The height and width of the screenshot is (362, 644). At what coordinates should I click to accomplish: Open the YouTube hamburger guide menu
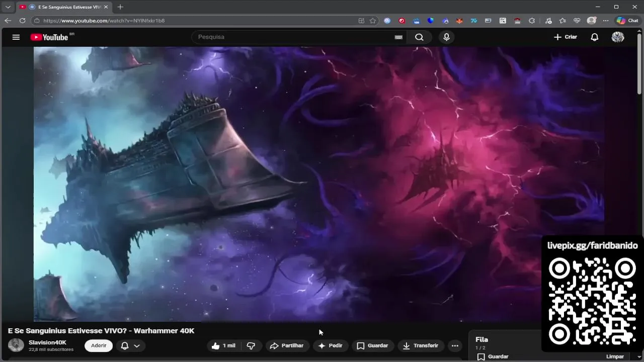tap(16, 37)
